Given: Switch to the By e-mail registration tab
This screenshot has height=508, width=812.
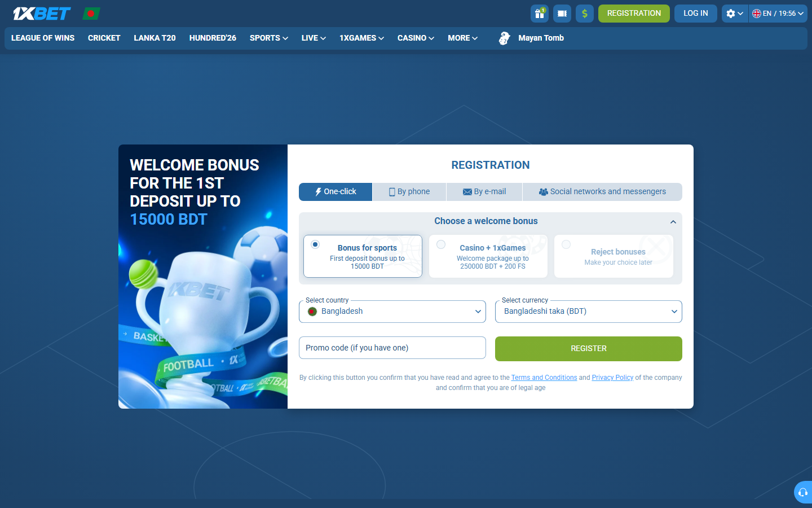Looking at the screenshot, I should 484,192.
